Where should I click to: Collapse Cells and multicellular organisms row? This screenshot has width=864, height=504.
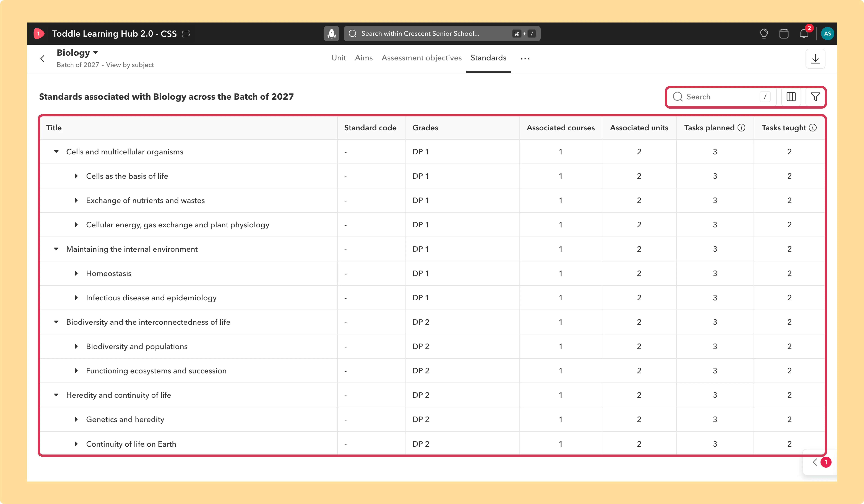click(56, 152)
